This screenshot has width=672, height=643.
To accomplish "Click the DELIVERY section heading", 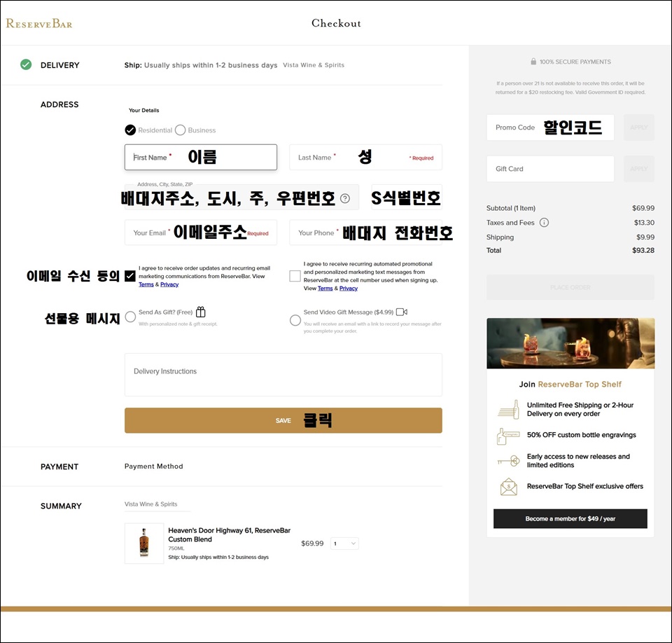I will 60,65.
